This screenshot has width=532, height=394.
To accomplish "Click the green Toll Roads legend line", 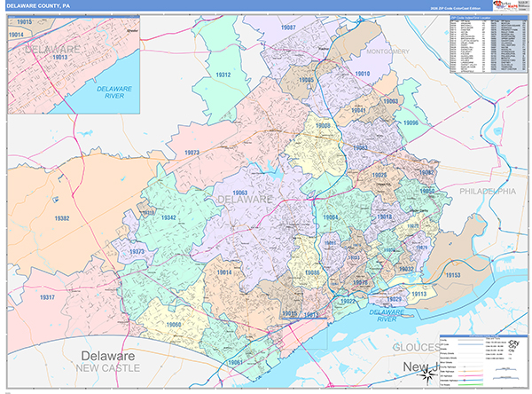I will [x=471, y=385].
